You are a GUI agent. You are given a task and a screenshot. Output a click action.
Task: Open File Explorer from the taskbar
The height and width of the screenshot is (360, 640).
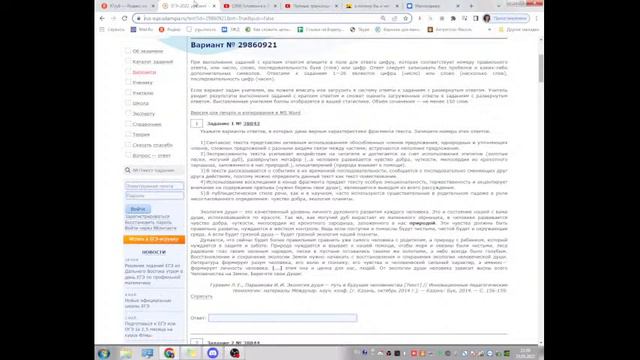point(126,353)
